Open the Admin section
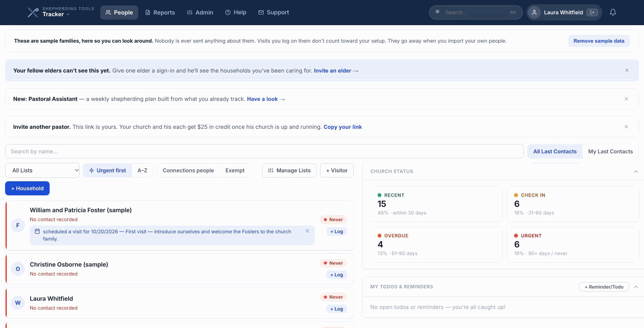Viewport: 644px width, 328px height. coord(200,12)
